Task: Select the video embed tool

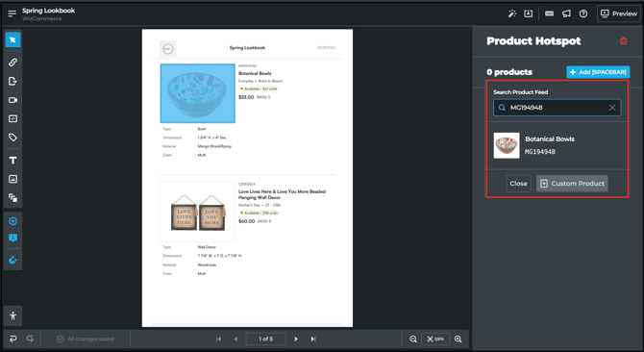Action: point(12,100)
